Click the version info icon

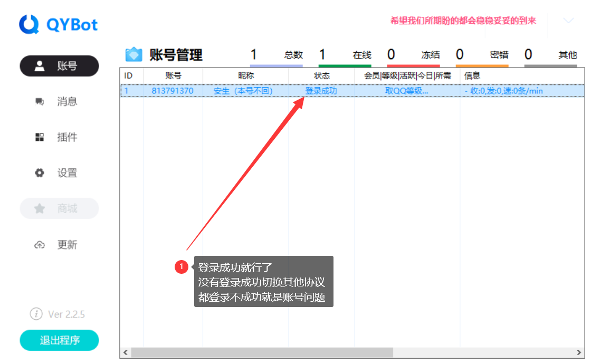(36, 314)
